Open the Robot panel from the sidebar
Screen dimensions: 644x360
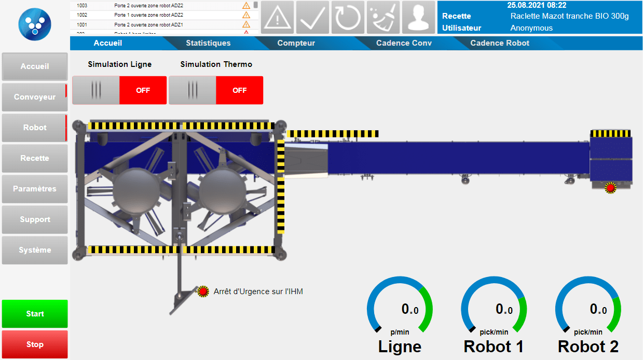click(34, 127)
